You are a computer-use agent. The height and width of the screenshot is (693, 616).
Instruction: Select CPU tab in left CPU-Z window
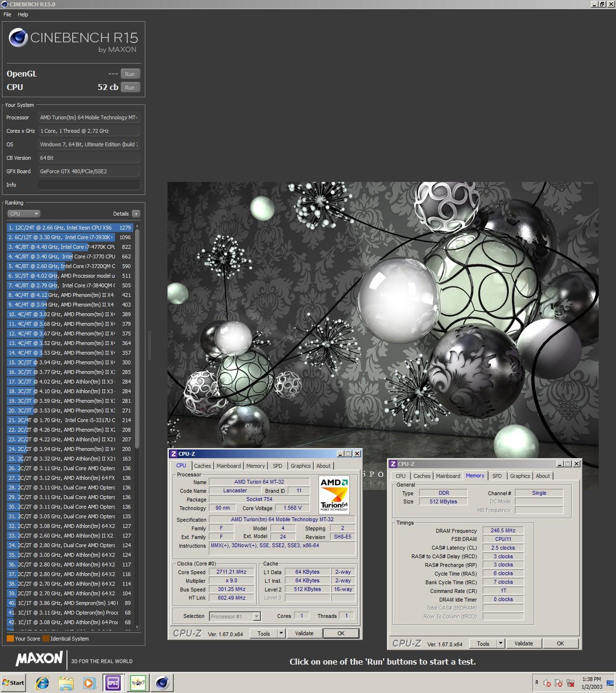[181, 465]
